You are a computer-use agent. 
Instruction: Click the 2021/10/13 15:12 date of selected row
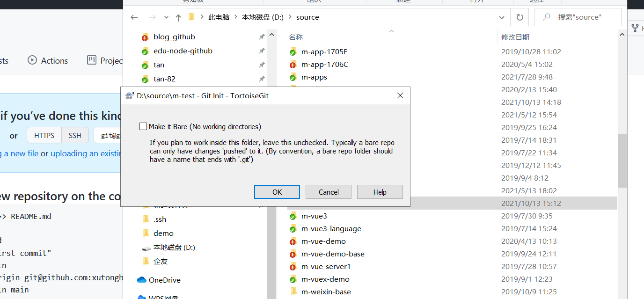tap(531, 204)
